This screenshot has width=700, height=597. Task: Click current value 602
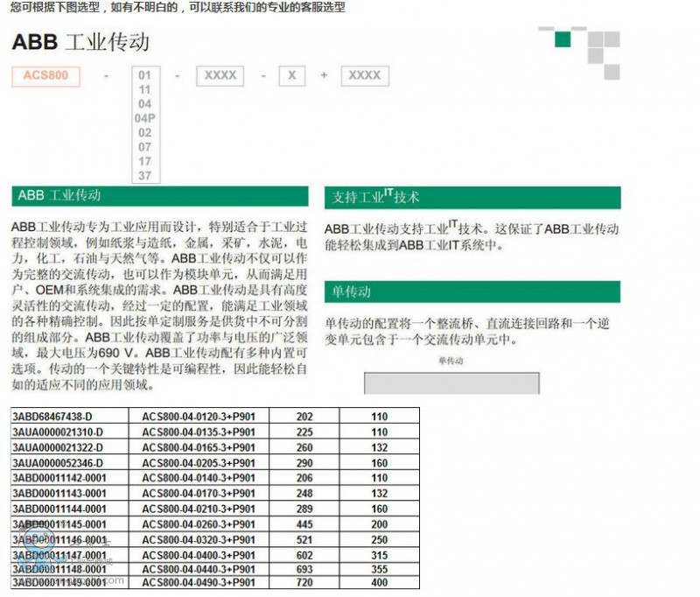coord(304,555)
